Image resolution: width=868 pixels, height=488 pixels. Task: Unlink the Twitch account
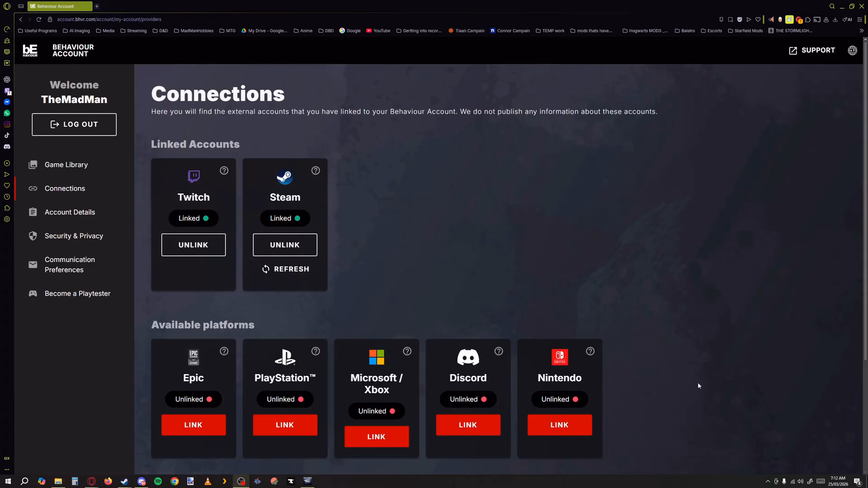pyautogui.click(x=193, y=245)
